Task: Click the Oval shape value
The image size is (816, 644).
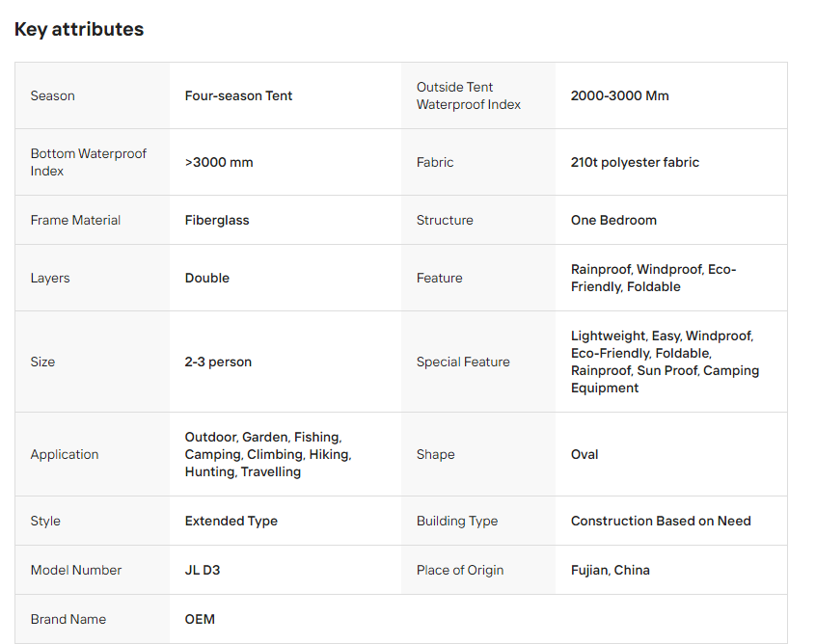Action: pos(585,454)
